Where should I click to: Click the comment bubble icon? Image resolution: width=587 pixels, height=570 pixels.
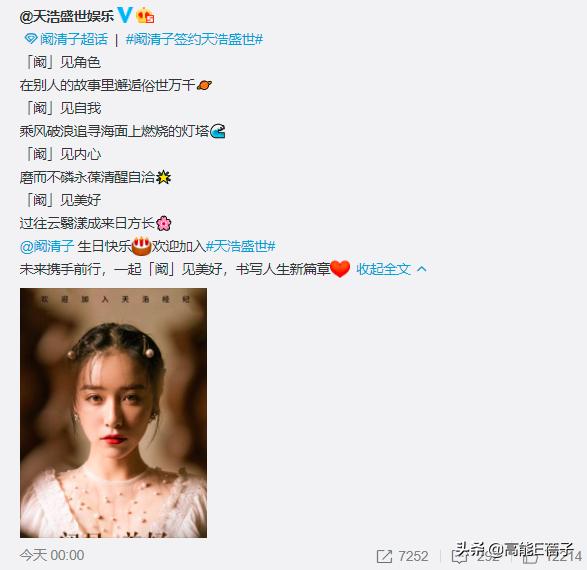[x=459, y=557]
